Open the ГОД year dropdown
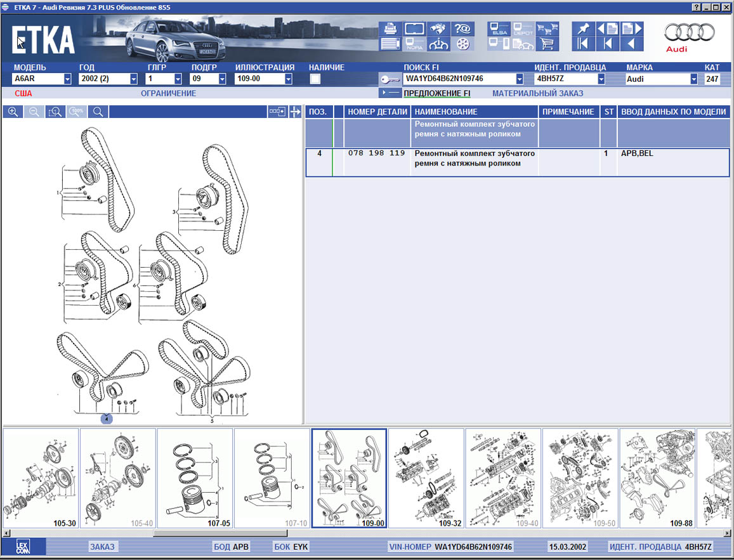734x560 pixels. [133, 79]
